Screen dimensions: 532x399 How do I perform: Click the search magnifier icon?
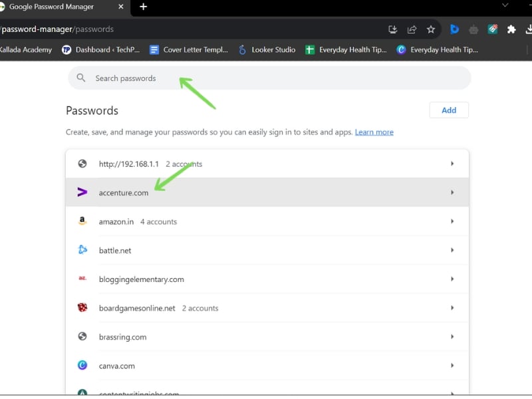pos(80,78)
